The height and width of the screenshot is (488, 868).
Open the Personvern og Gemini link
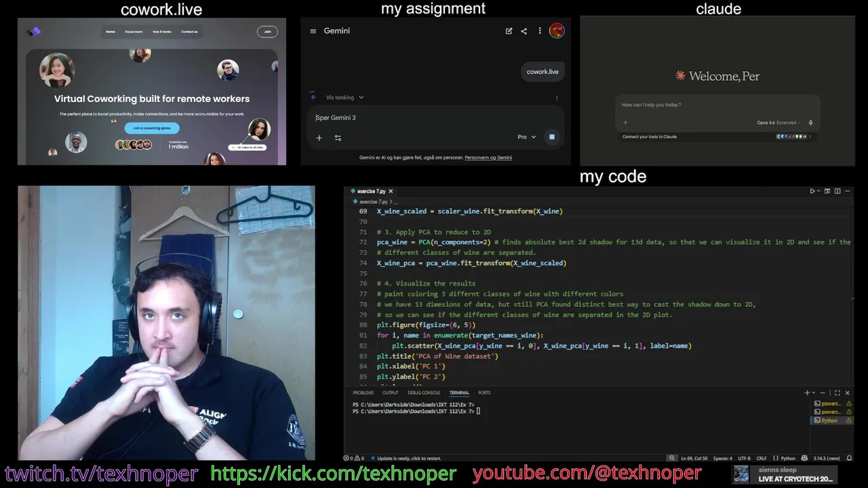tap(488, 157)
